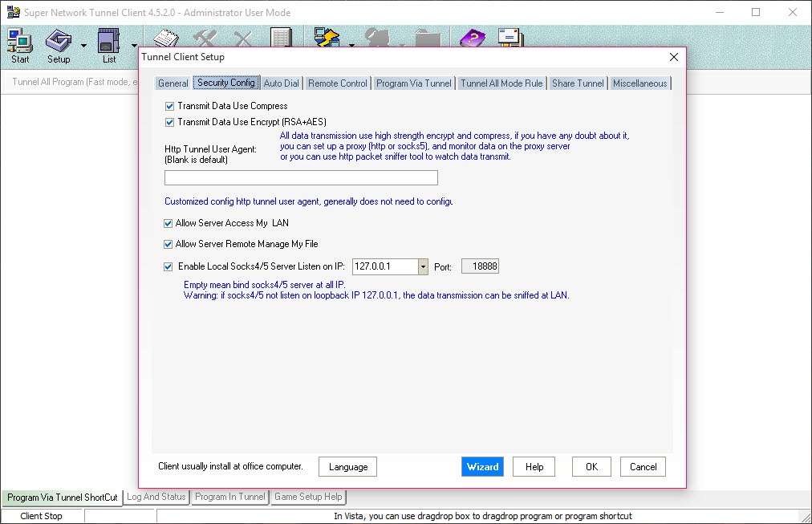The width and height of the screenshot is (812, 524).
Task: Expand the network computers icon dropdown arrow
Action: [x=351, y=45]
